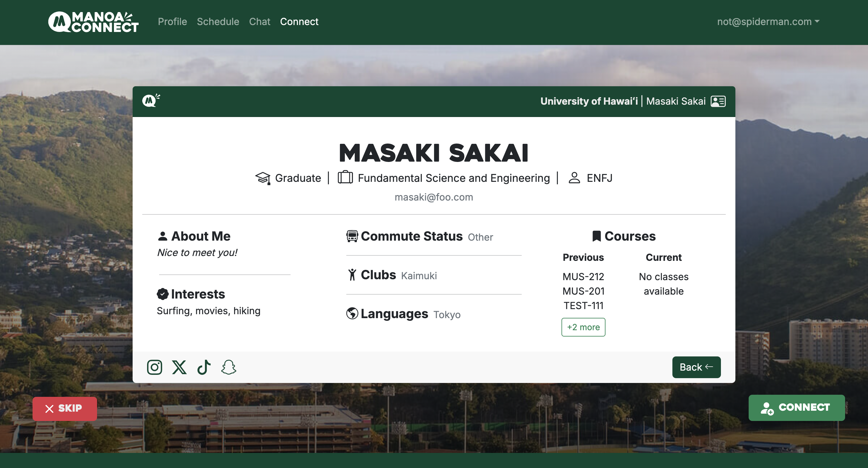Image resolution: width=868 pixels, height=468 pixels.
Task: Click the ID card icon beside Masaki Sakai
Action: 718,101
